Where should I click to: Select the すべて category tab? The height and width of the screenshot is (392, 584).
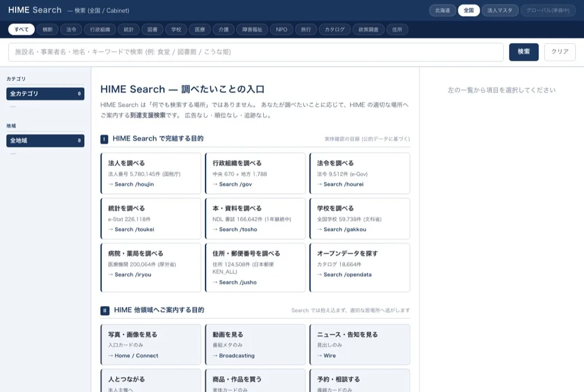[x=21, y=29]
